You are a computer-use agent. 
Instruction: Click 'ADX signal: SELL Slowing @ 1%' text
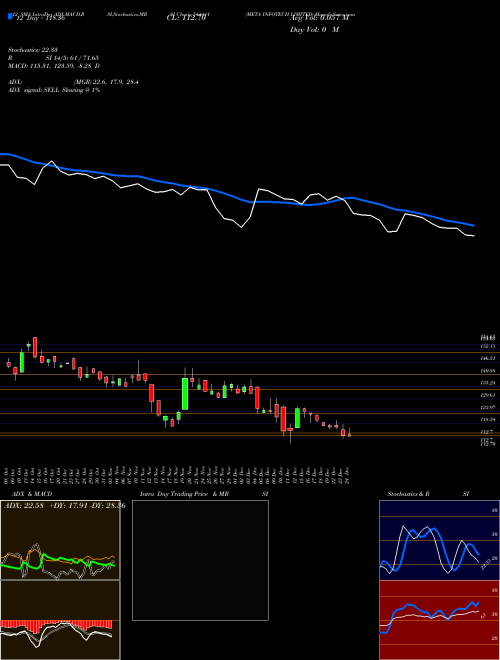(x=54, y=90)
